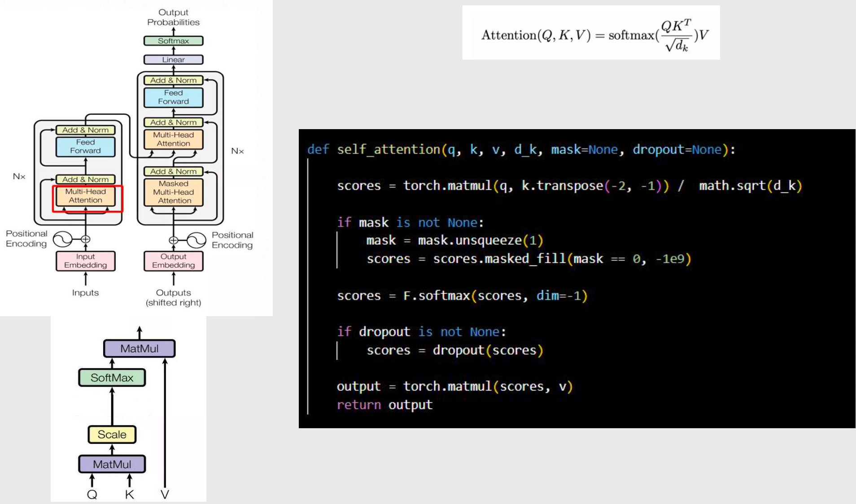
Task: Select the Masked Multi-Head Attention block
Action: point(173,192)
